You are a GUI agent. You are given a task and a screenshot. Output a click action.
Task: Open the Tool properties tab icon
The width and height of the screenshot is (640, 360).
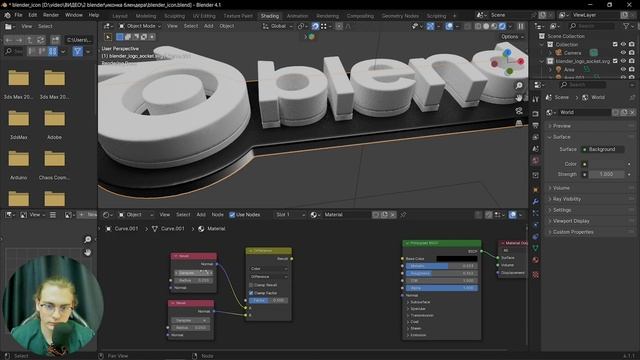click(536, 99)
